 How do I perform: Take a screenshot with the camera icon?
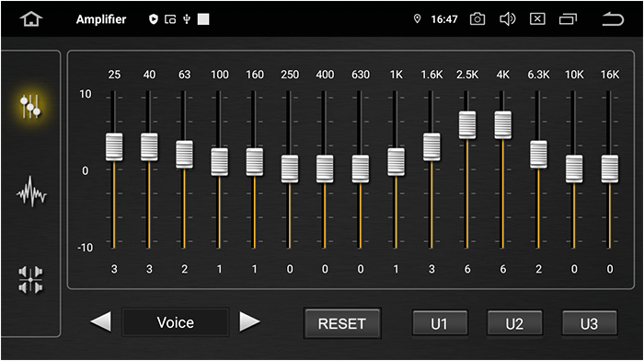point(477,19)
